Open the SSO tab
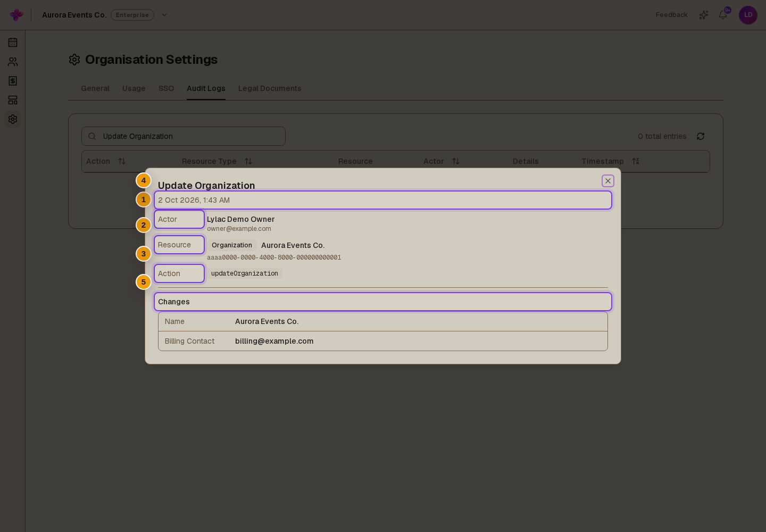 166,88
